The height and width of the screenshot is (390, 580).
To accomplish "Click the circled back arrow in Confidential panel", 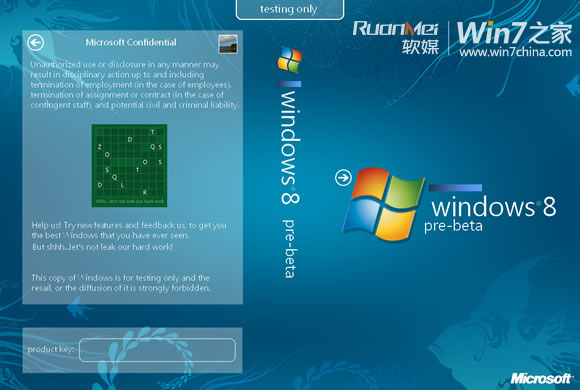I will [36, 43].
